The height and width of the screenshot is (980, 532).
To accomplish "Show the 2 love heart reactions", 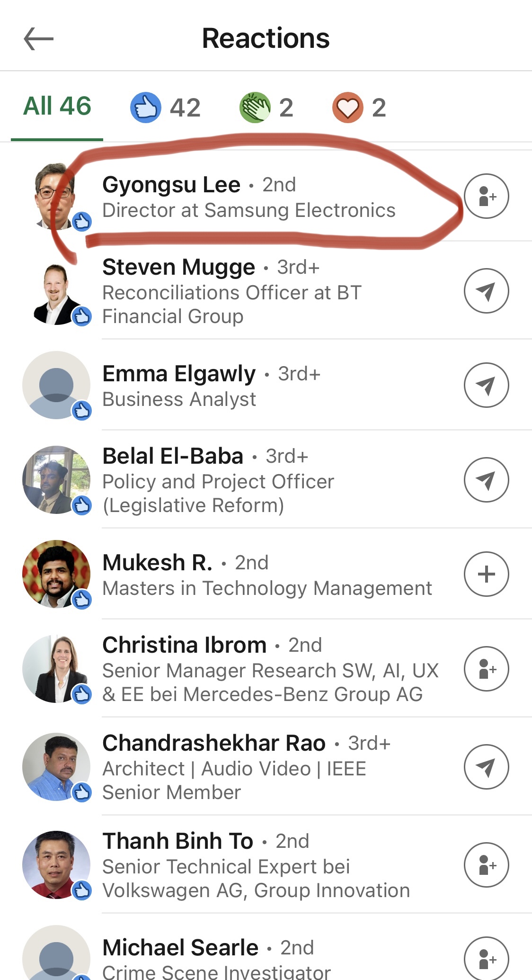I will (x=359, y=108).
